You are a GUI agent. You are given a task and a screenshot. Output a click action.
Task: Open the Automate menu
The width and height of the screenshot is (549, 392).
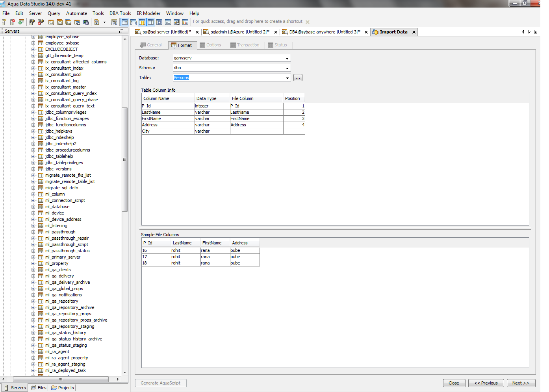pos(76,13)
